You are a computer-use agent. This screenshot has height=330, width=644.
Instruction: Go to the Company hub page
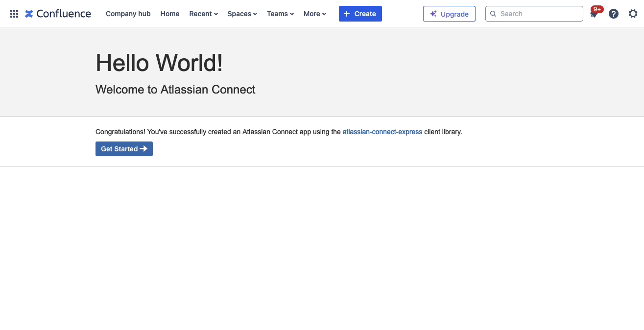tap(128, 14)
